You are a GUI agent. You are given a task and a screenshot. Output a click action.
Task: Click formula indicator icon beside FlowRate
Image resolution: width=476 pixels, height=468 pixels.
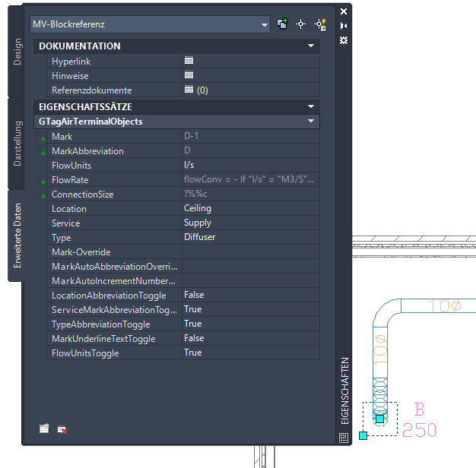pyautogui.click(x=40, y=179)
